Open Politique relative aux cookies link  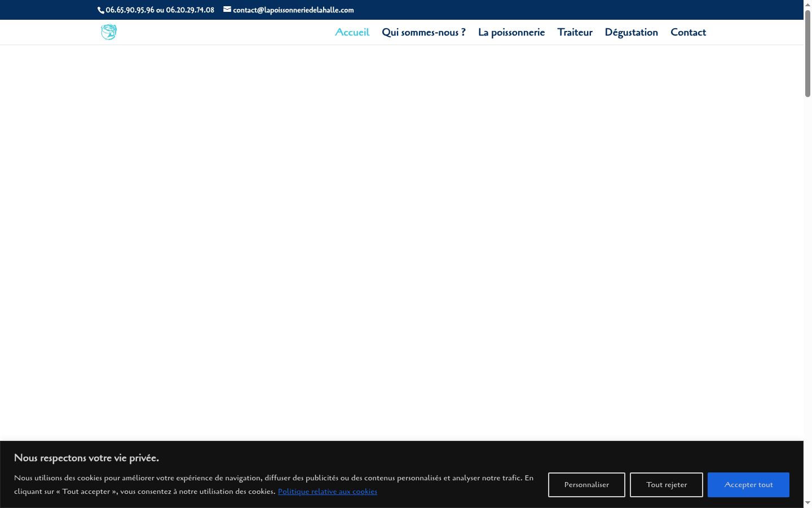tap(328, 492)
